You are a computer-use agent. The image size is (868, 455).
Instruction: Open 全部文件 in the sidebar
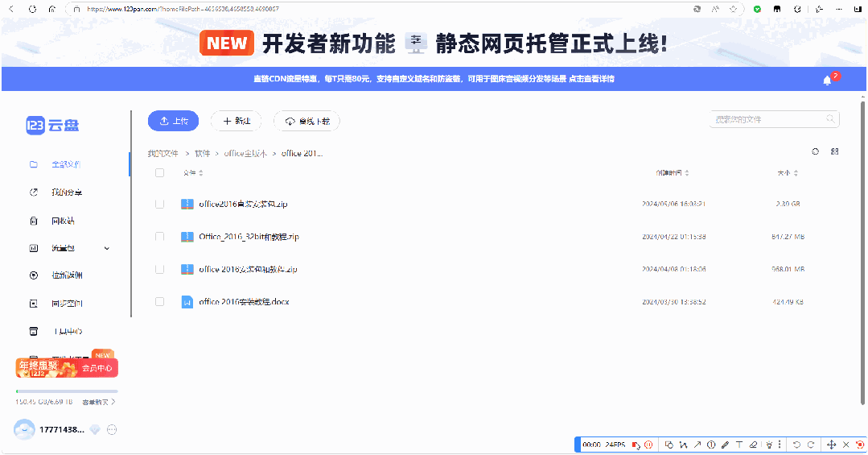click(x=66, y=164)
